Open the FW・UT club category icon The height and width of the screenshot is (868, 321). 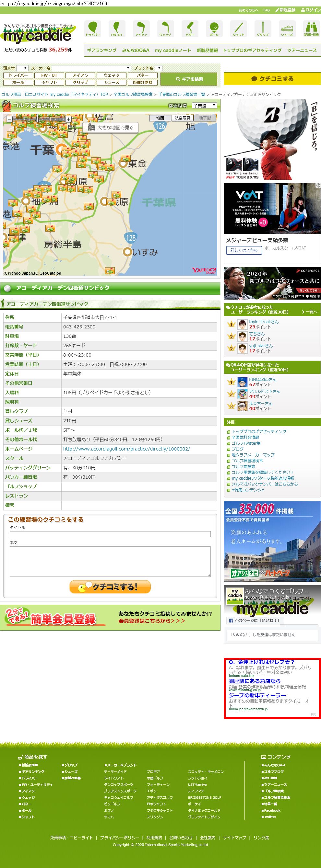(117, 28)
